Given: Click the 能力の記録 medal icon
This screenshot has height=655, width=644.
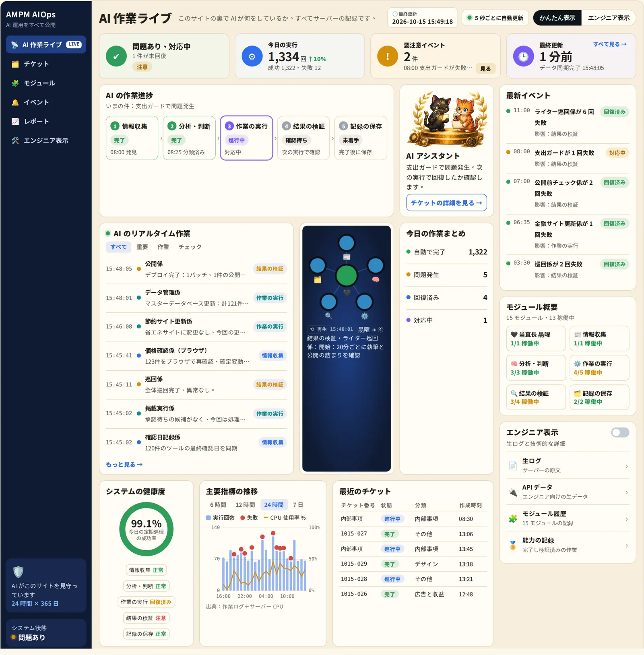Looking at the screenshot, I should (513, 545).
